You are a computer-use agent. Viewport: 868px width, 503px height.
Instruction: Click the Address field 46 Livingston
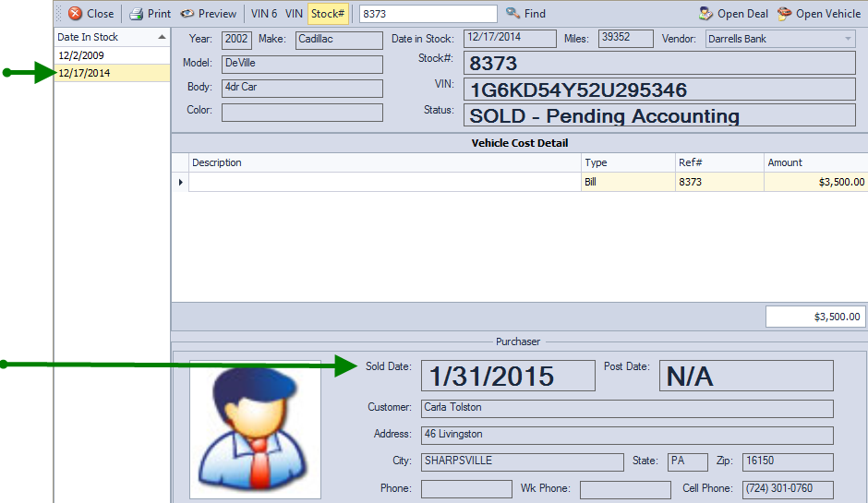pyautogui.click(x=627, y=435)
